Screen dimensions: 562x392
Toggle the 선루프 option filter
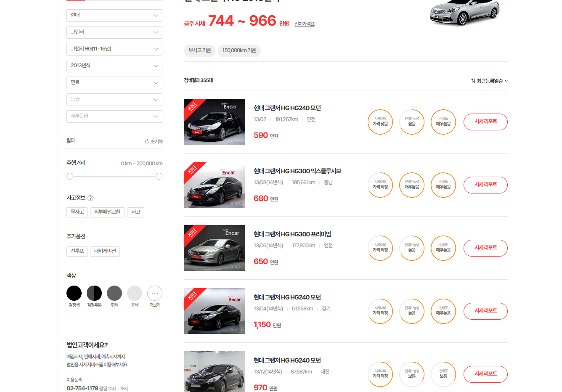(x=77, y=251)
